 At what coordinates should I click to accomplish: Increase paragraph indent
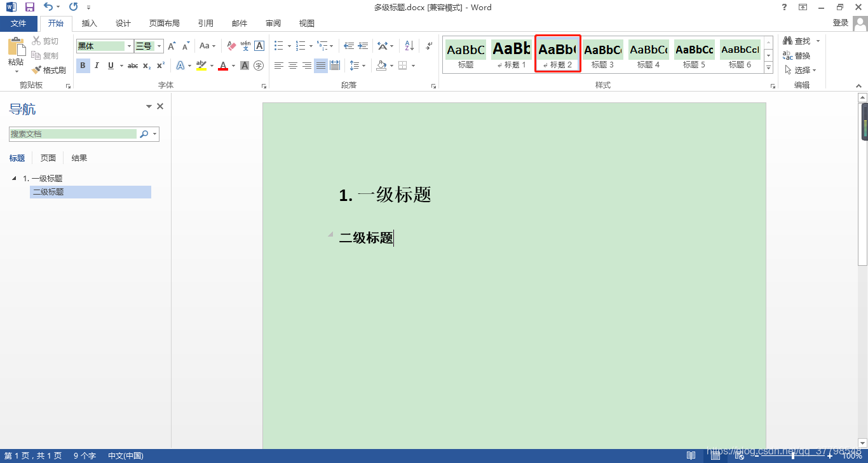point(363,46)
